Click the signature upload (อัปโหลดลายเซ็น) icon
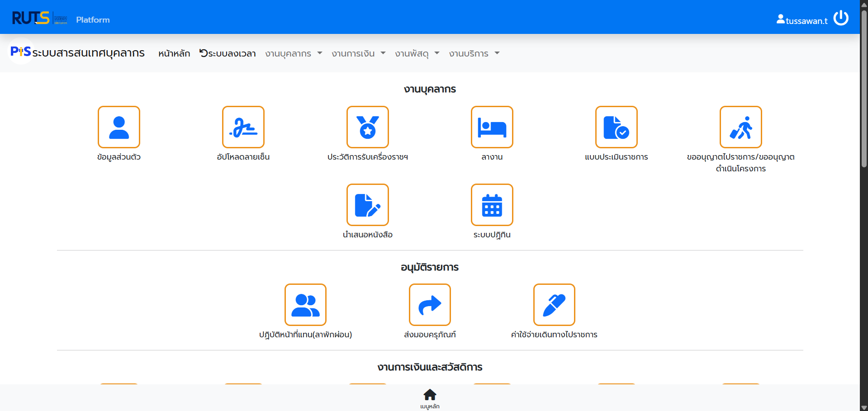868x411 pixels. pos(243,127)
